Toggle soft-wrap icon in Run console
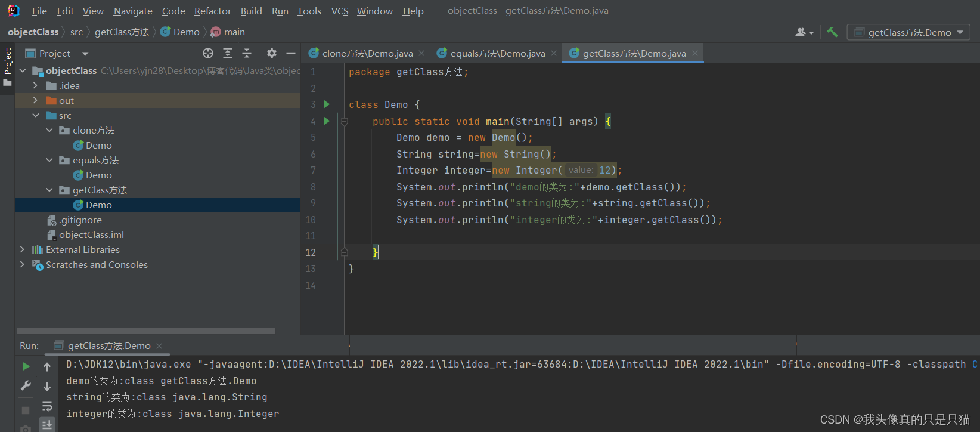 47,406
